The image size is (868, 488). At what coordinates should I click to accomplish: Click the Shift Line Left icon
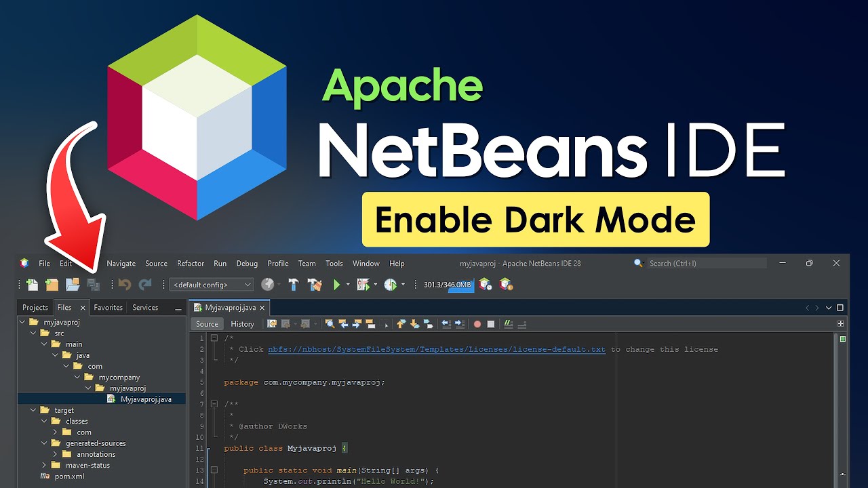(446, 324)
